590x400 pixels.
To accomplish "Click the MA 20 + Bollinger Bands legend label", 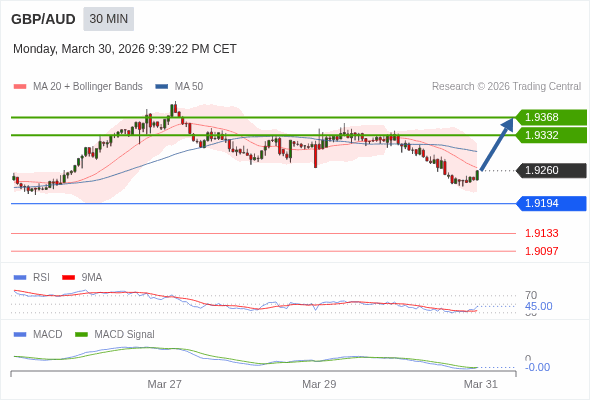I will coord(88,87).
